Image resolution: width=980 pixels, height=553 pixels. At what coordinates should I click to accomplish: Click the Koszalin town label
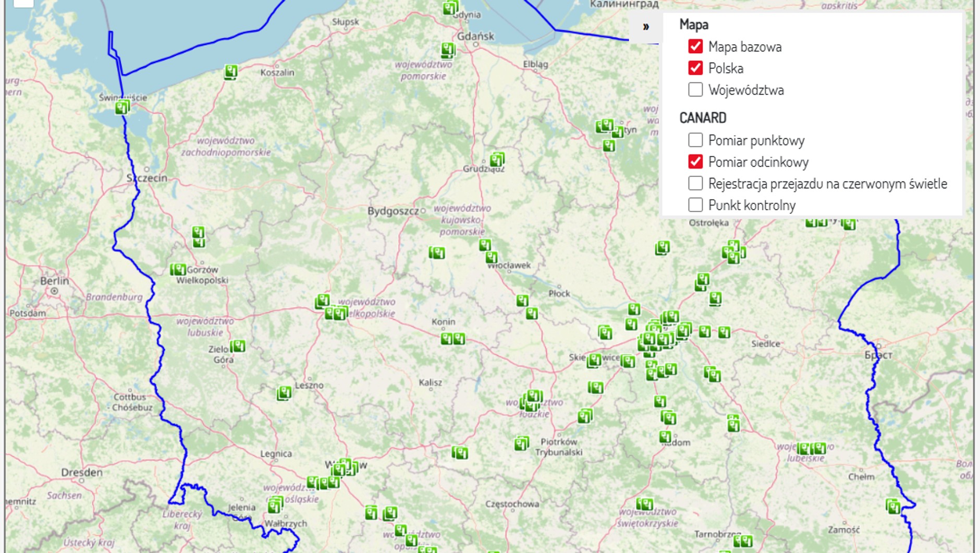(277, 73)
